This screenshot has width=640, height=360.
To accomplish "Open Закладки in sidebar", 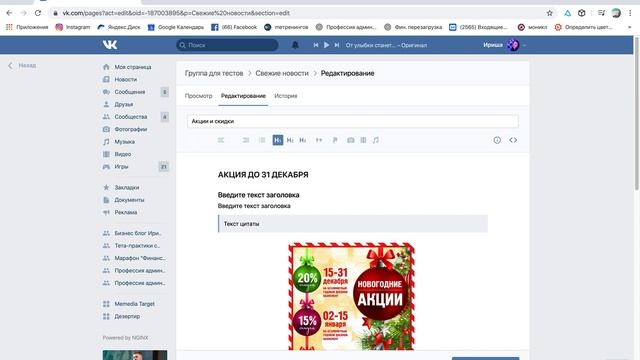I will pyautogui.click(x=127, y=187).
